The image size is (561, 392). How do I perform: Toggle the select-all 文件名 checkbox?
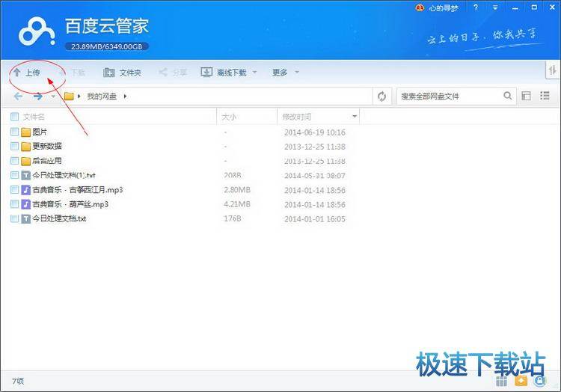coord(15,117)
